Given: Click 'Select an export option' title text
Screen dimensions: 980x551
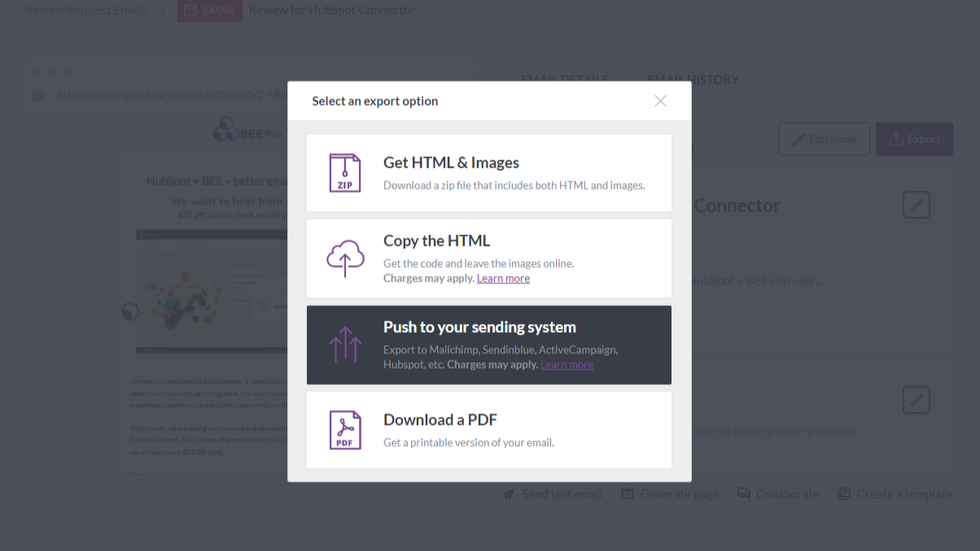Looking at the screenshot, I should [x=375, y=101].
